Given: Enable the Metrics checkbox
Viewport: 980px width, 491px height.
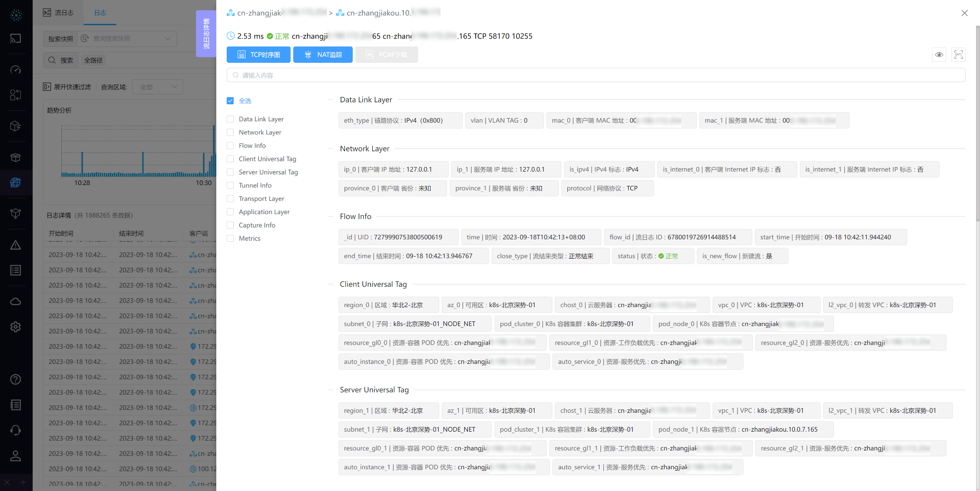Looking at the screenshot, I should 230,238.
